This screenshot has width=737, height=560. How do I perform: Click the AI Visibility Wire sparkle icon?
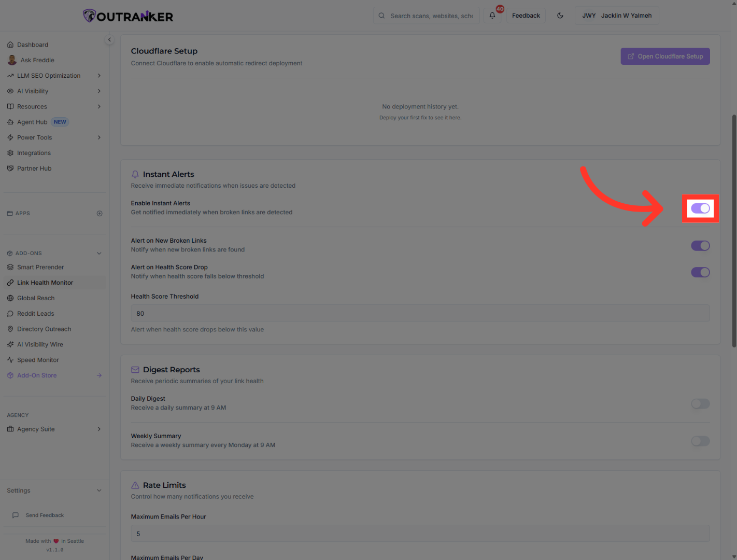click(10, 345)
